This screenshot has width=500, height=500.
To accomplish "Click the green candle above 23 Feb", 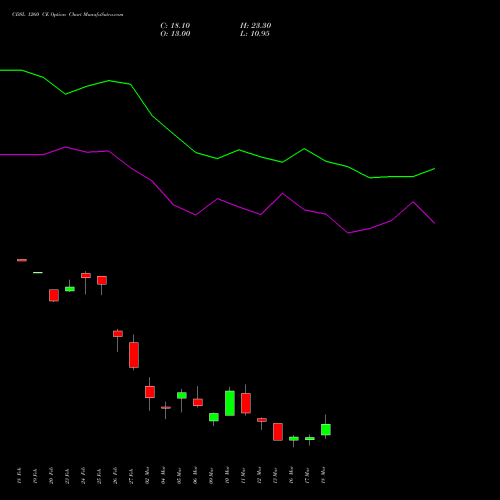I will point(70,289).
